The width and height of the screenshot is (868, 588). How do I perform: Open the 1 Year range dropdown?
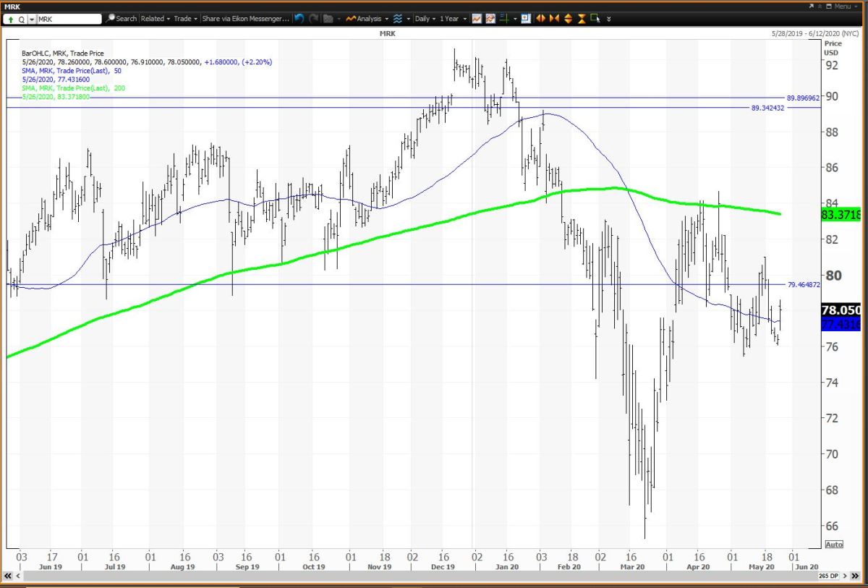point(453,18)
